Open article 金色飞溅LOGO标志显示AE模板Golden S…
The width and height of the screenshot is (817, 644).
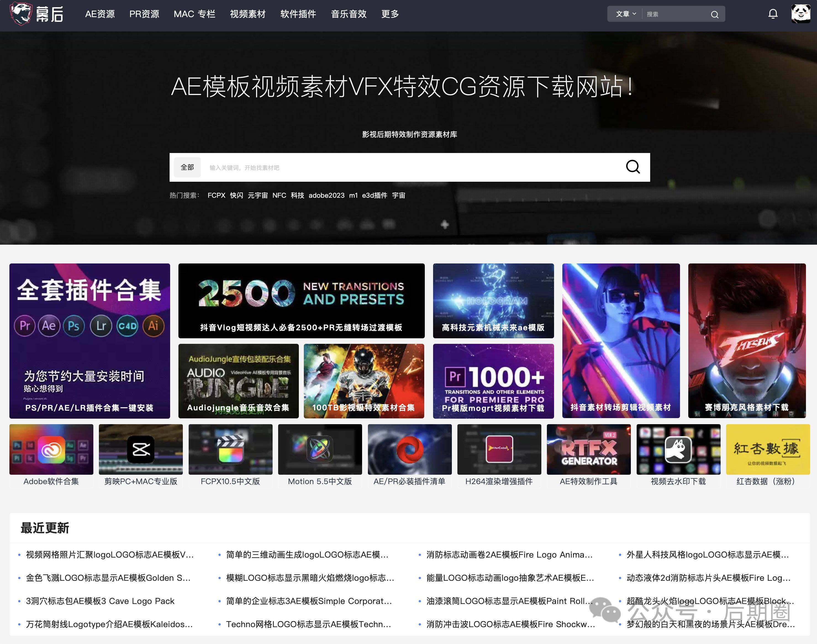(x=108, y=578)
